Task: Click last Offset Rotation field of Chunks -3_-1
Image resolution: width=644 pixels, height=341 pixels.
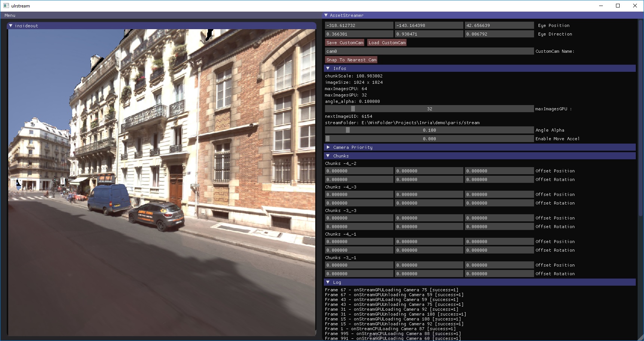Action: 499,274
